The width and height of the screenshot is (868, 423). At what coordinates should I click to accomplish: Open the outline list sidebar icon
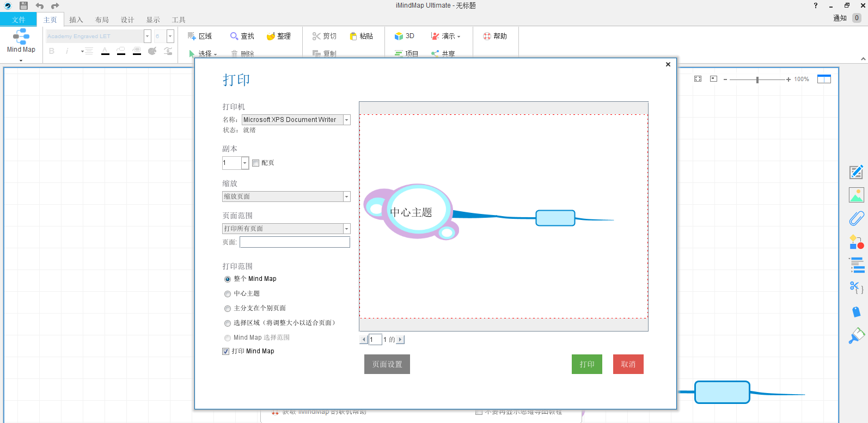click(857, 265)
